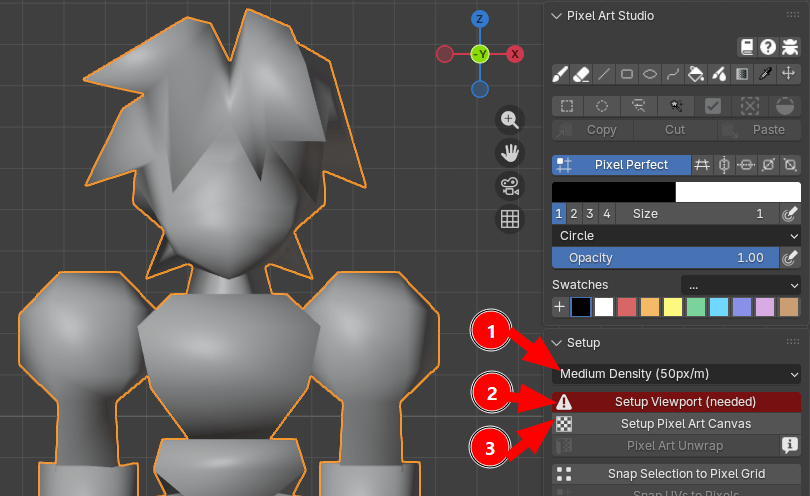Open the Pixel Art Unwrap info icon
This screenshot has height=496, width=810.
pyautogui.click(x=790, y=445)
